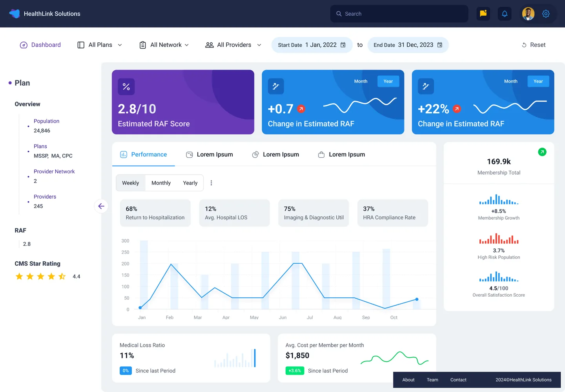Click the Reset button
The image size is (565, 392).
pyautogui.click(x=533, y=45)
